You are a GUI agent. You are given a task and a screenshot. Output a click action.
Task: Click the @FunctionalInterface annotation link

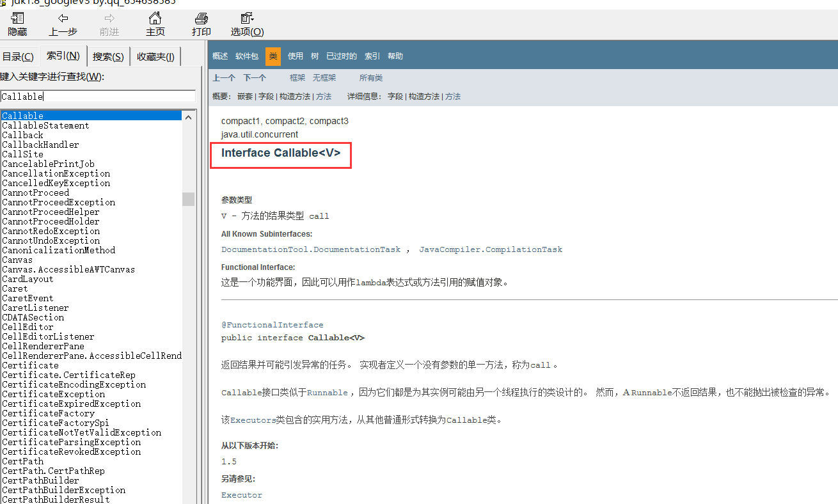[273, 325]
